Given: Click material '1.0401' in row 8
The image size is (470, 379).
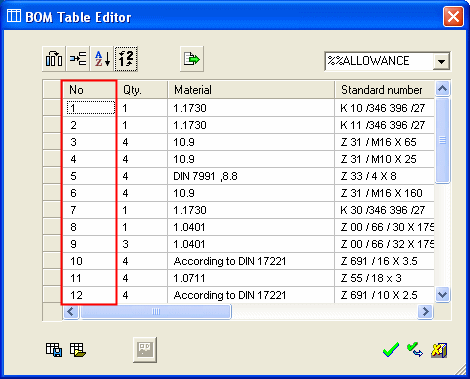Looking at the screenshot, I should [251, 227].
